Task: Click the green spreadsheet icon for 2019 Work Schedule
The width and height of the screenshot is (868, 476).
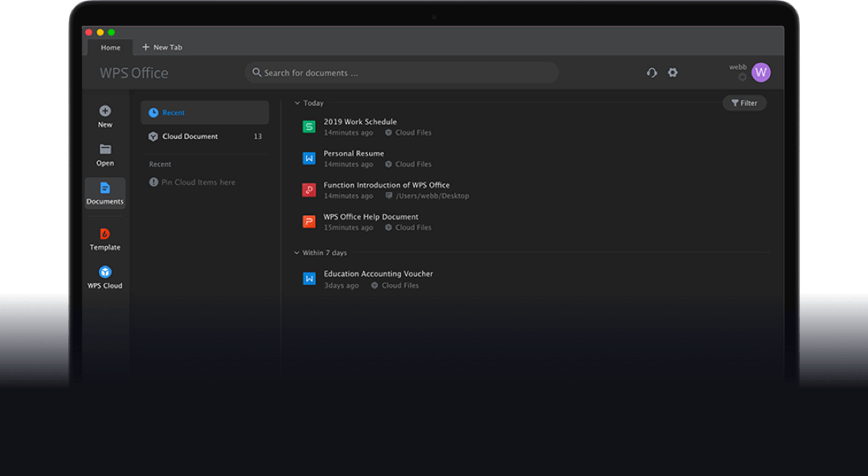Action: coord(309,127)
